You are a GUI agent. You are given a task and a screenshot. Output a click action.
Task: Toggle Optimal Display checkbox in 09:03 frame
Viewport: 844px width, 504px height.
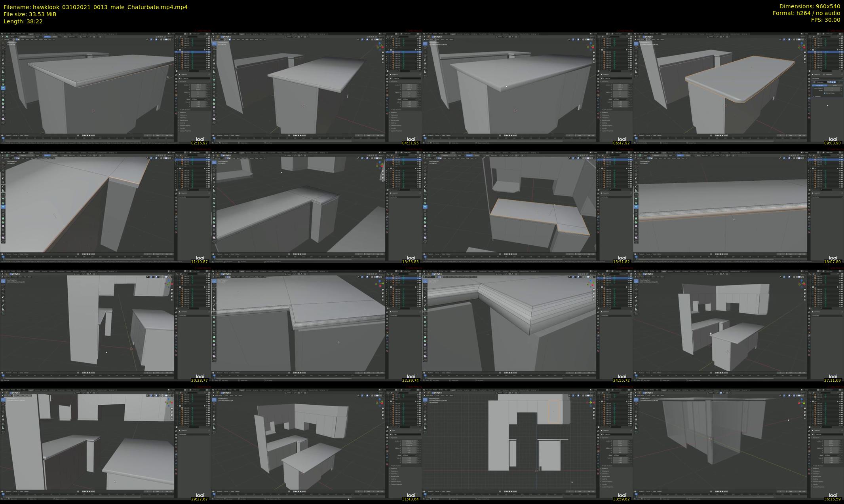[x=824, y=93]
